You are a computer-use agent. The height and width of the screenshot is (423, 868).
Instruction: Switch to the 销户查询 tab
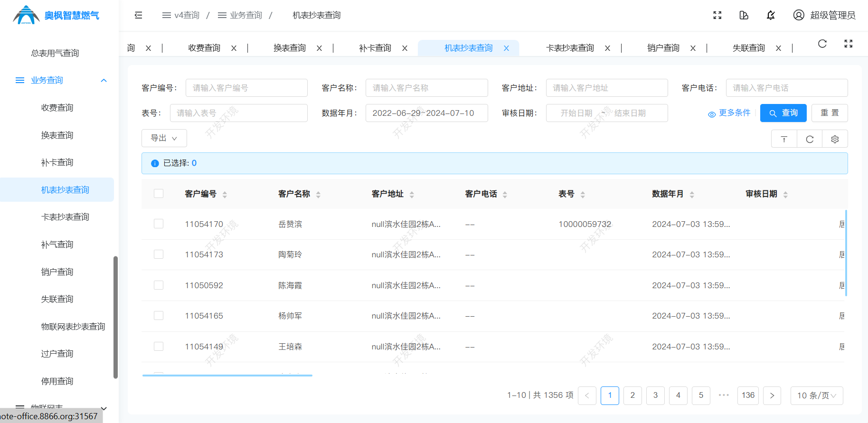point(663,48)
